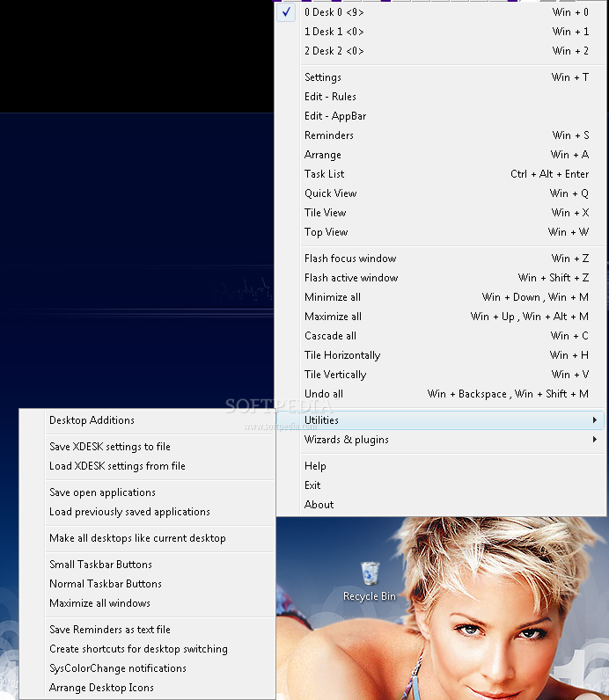Screen dimensions: 609x700
Task: Choose Undo all
Action: [x=440, y=394]
